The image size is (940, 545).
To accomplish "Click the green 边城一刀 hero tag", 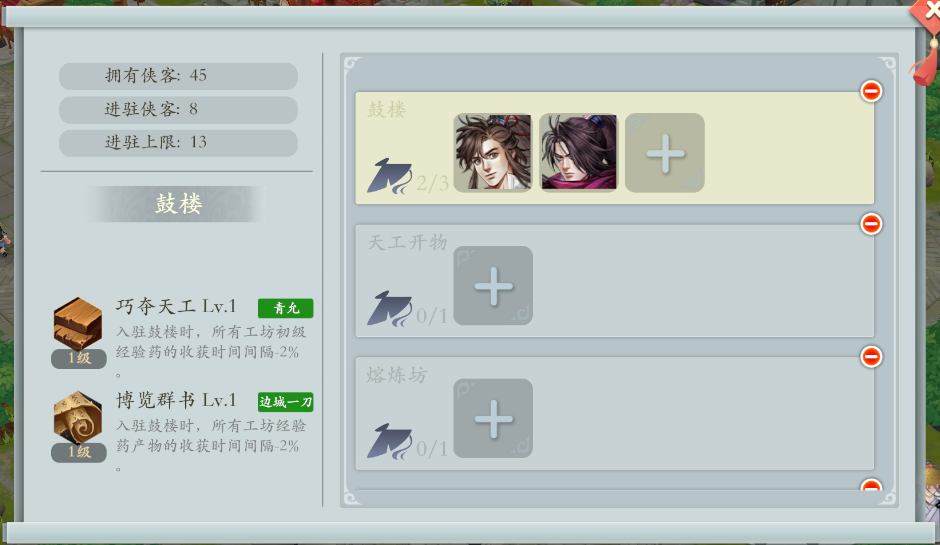I will [285, 402].
